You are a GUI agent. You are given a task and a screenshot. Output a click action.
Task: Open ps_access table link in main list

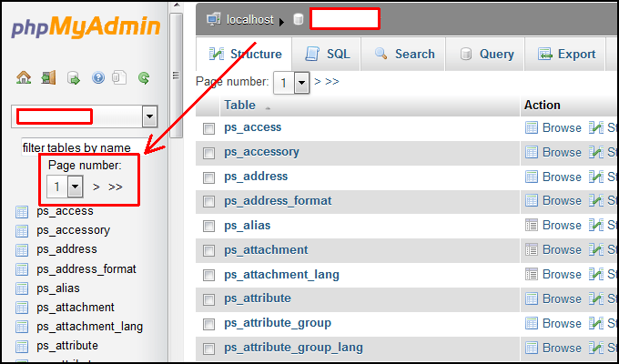(x=253, y=127)
